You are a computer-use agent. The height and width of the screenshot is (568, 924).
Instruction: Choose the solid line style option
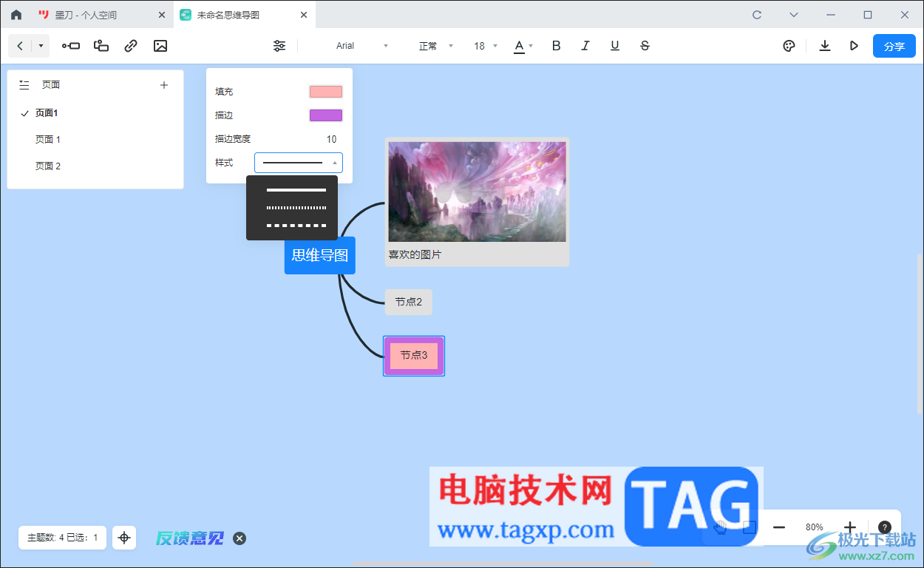pos(296,190)
